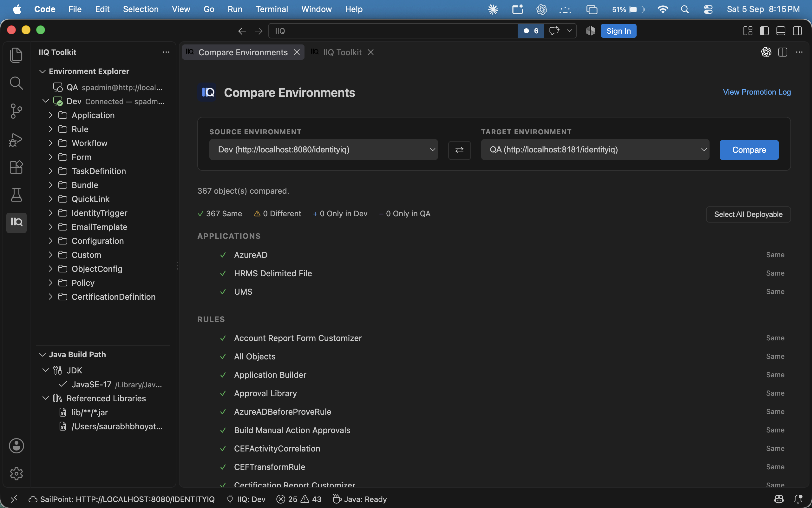Toggle the bottom panel
Viewport: 812px width, 508px height.
coord(781,31)
